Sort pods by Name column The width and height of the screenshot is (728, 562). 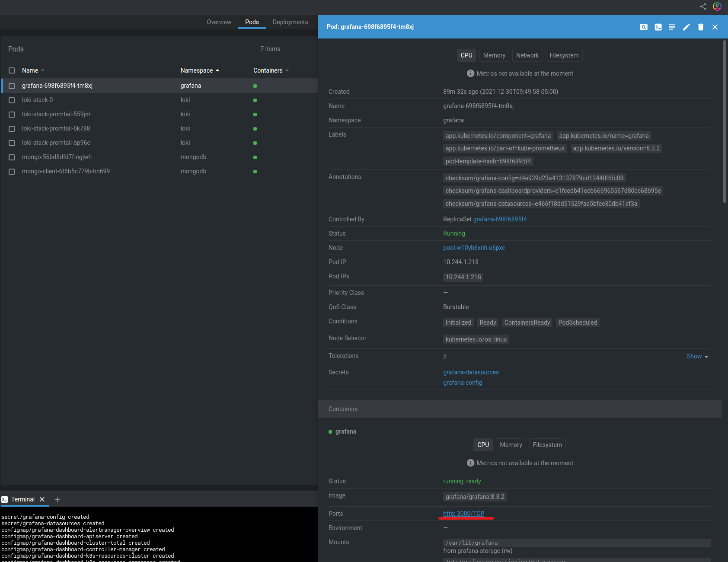tap(33, 70)
